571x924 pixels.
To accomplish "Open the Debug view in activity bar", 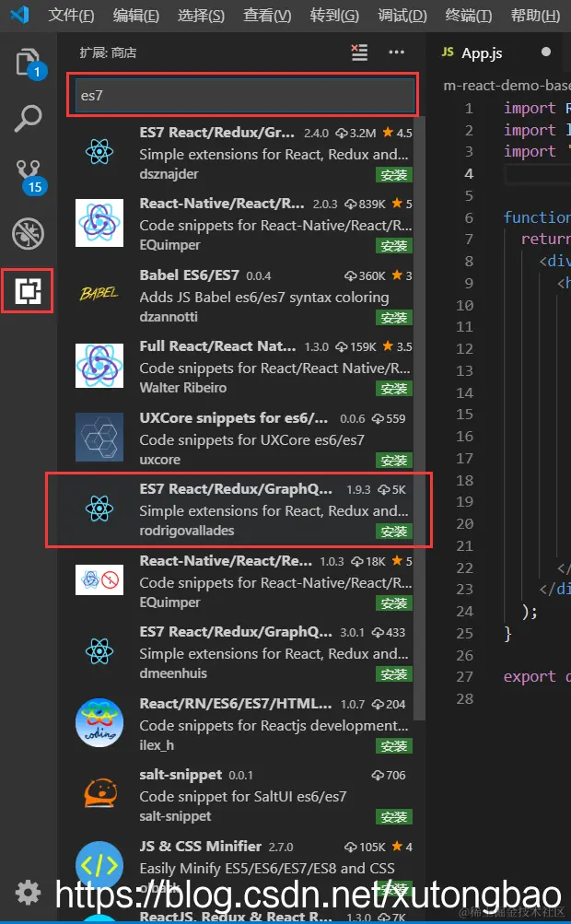I will coord(28,234).
